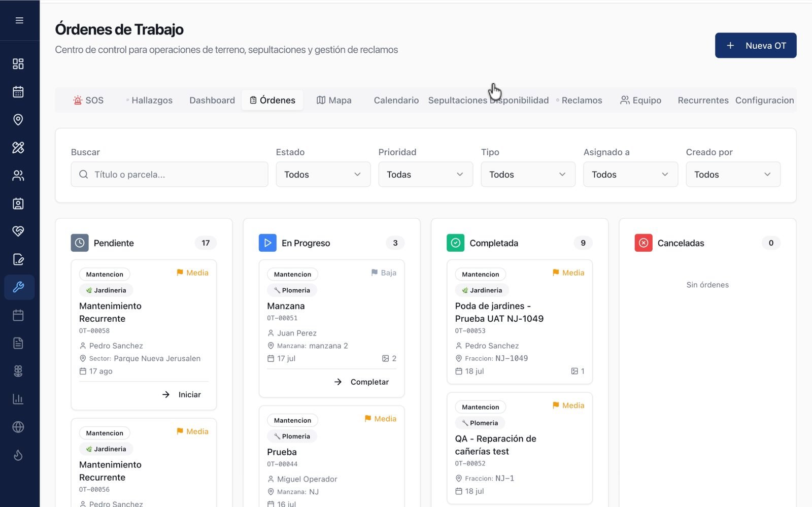
Task: Open the users icon in sidebar
Action: pyautogui.click(x=18, y=176)
